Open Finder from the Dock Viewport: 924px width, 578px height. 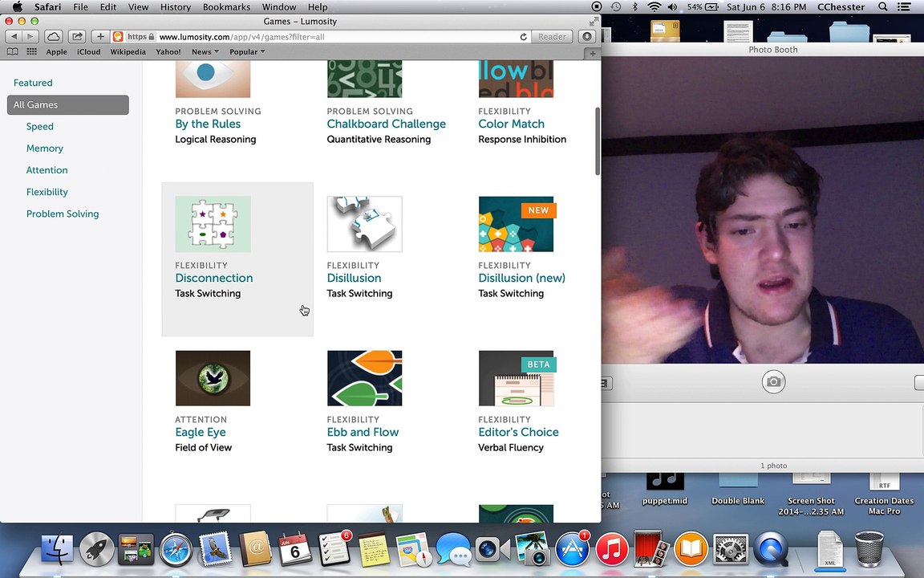(x=57, y=549)
